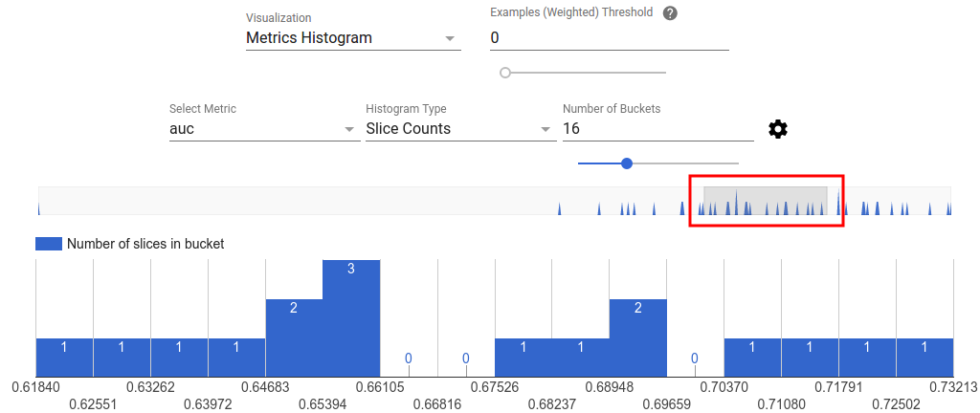This screenshot has width=980, height=413.
Task: Open histogram settings gear icon
Action: 778,129
